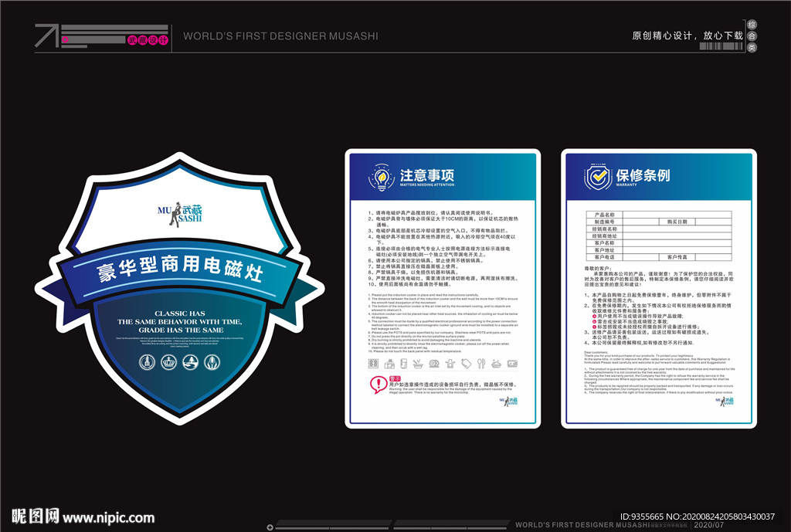791x532 pixels.
Task: Click the pine tree and river circle icon
Action: point(190,362)
